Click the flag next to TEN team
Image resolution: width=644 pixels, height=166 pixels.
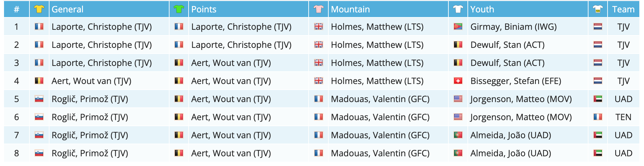tap(598, 117)
